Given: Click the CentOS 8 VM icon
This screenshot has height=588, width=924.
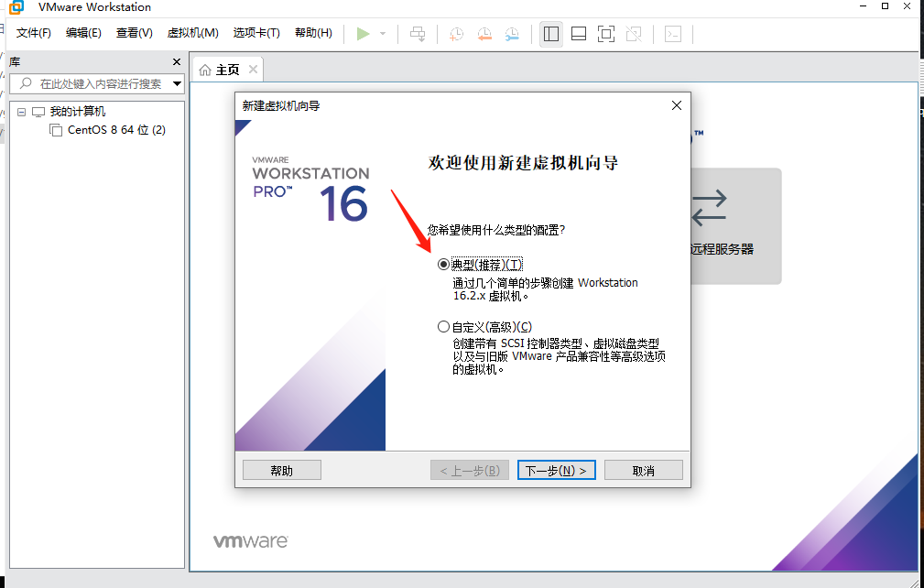Looking at the screenshot, I should pos(56,130).
